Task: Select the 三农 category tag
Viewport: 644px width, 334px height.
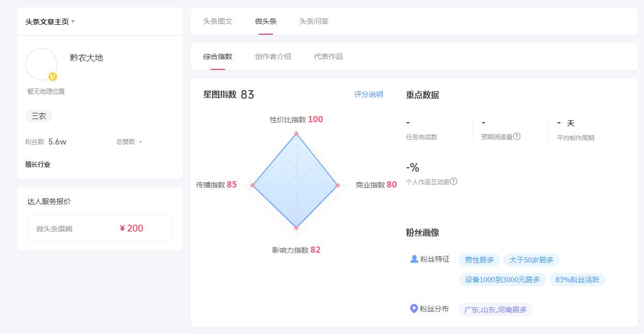Action: (x=38, y=116)
